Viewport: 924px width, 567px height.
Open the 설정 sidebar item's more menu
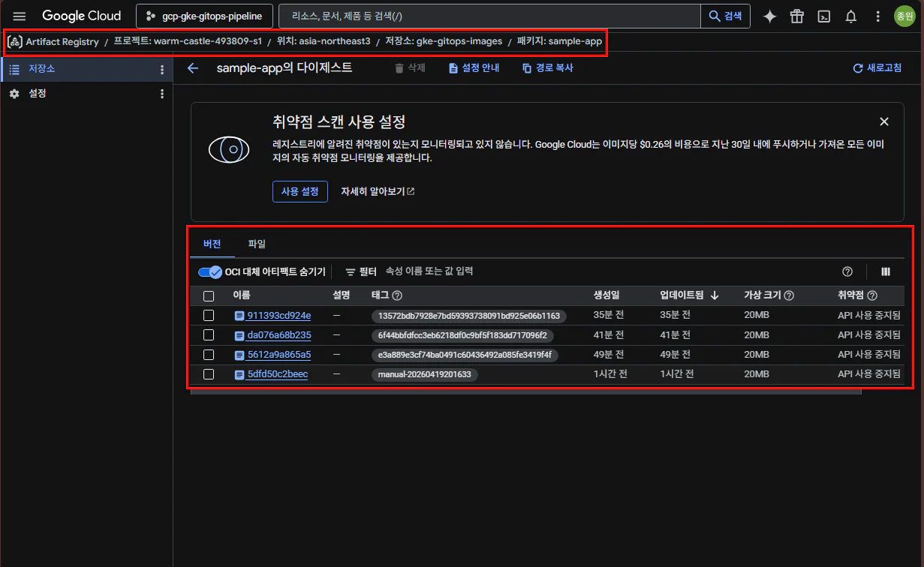[162, 94]
